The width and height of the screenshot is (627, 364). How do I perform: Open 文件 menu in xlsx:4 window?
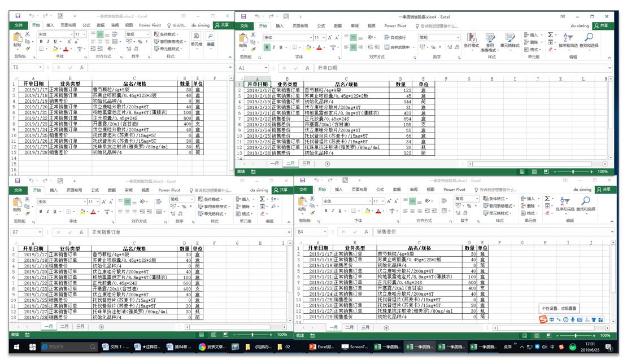[245, 25]
